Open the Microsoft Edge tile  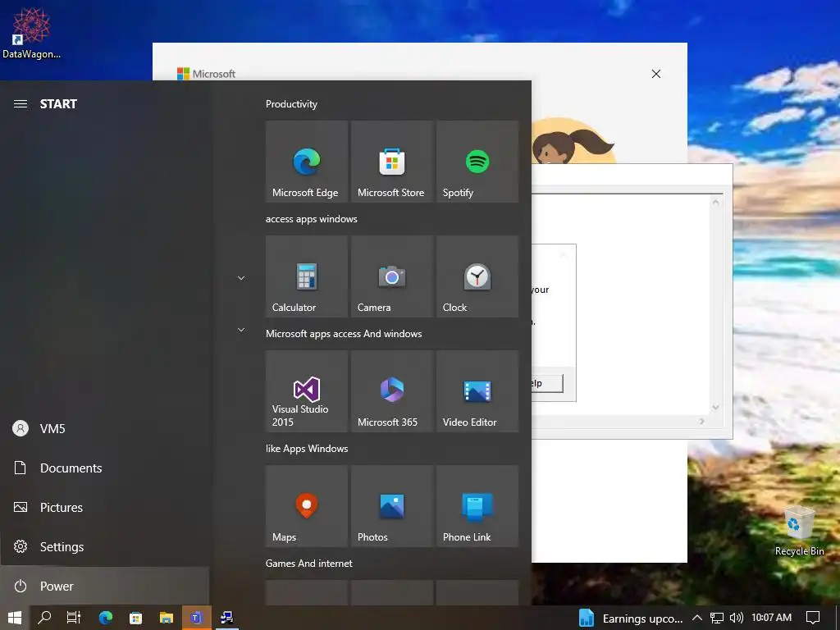click(307, 162)
